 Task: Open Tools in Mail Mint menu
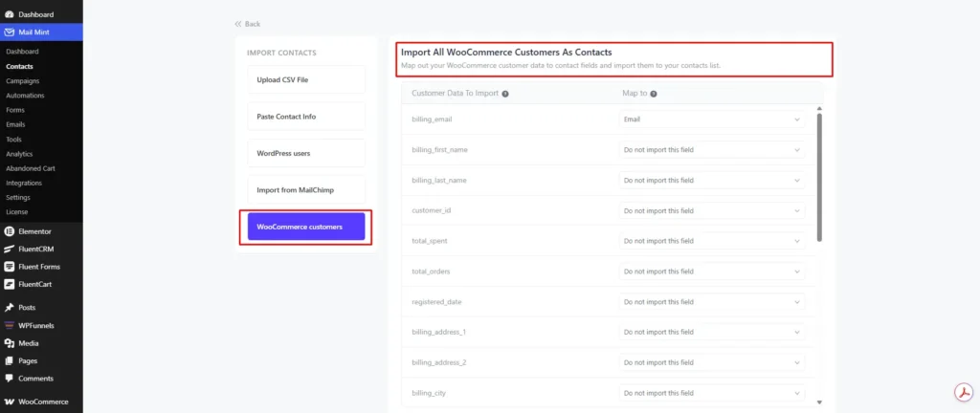[x=13, y=140]
